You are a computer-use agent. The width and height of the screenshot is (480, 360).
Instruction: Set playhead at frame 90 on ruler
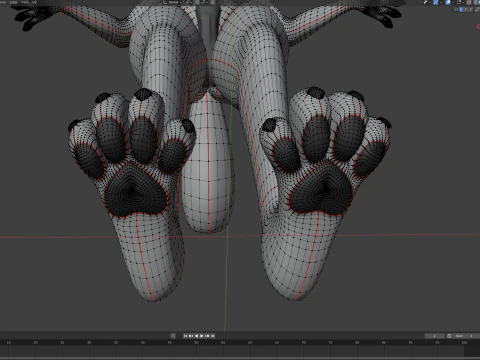(x=411, y=343)
